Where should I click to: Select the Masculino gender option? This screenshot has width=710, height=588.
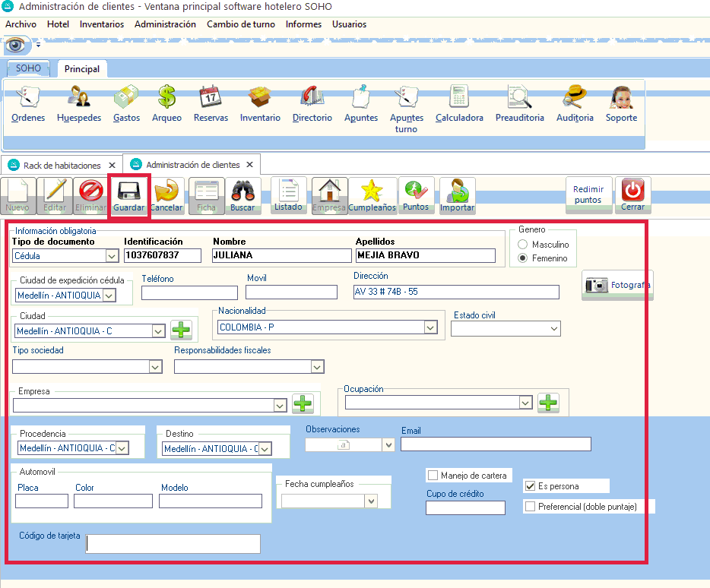click(522, 245)
